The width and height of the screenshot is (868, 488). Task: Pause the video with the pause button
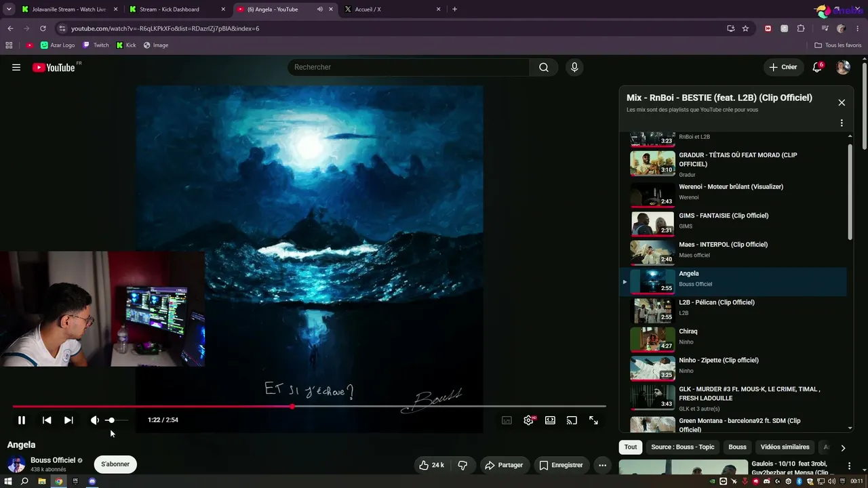pos(22,420)
